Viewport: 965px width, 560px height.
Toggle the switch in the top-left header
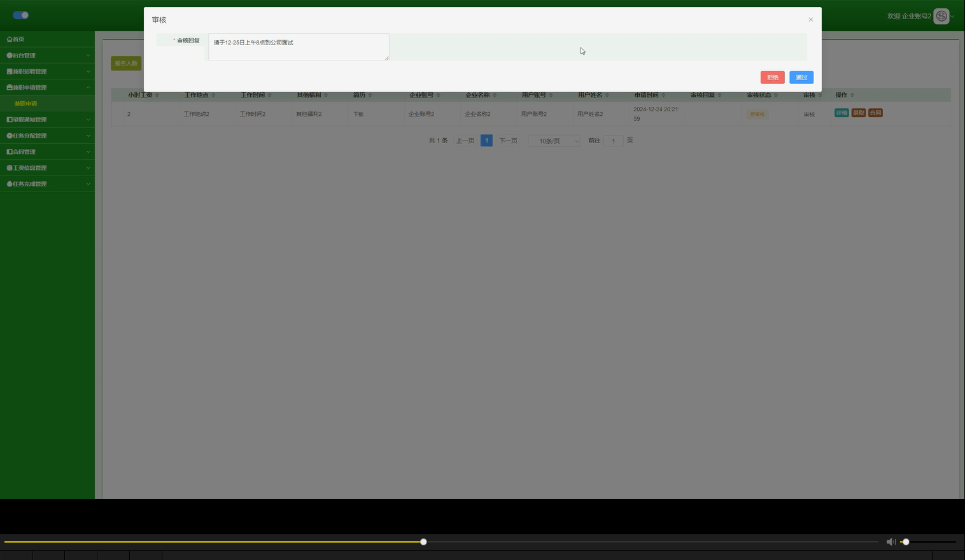21,15
